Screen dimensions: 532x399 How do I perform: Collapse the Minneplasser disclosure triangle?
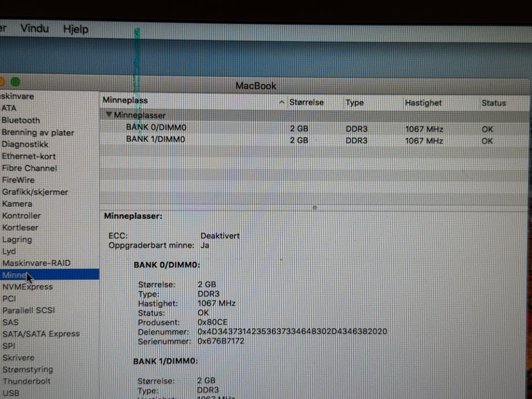[109, 114]
